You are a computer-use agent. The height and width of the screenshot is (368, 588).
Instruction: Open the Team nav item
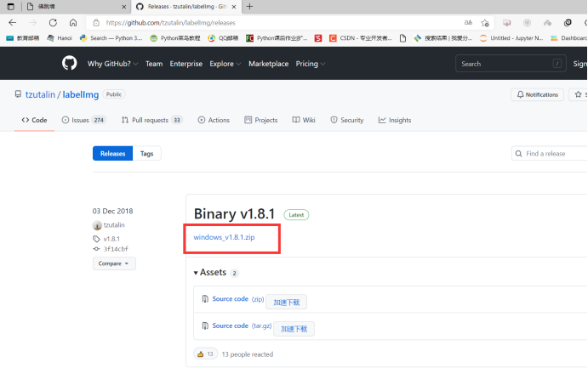(154, 64)
